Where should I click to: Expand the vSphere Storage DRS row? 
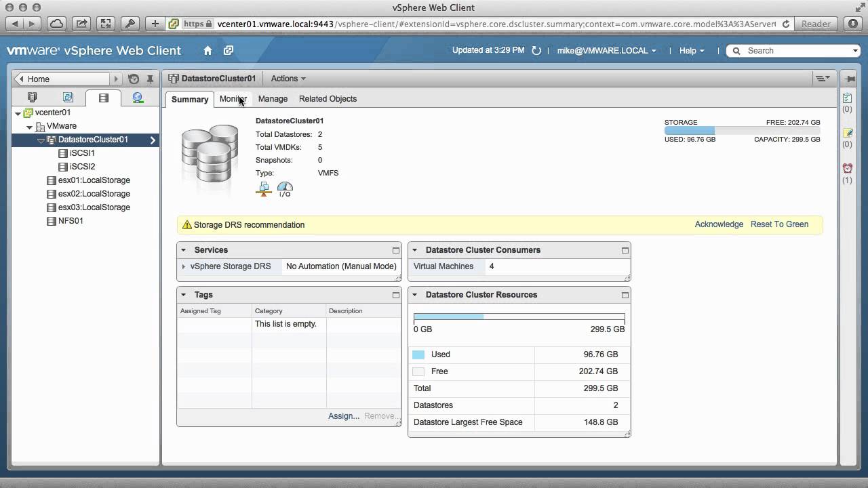184,266
